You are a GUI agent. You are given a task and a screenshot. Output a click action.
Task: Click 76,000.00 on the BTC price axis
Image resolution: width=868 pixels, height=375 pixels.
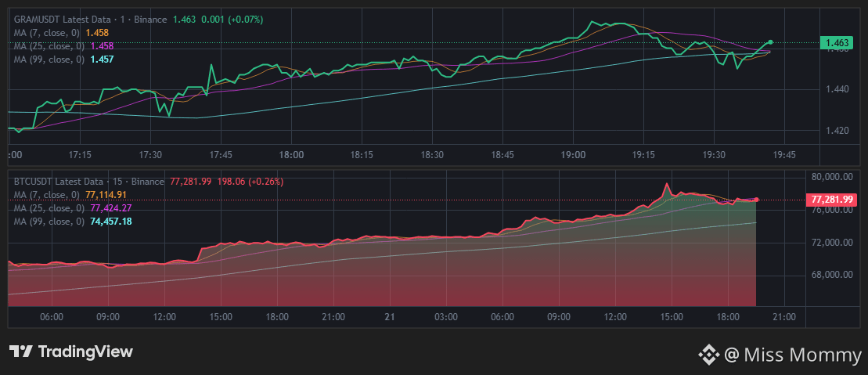click(831, 210)
